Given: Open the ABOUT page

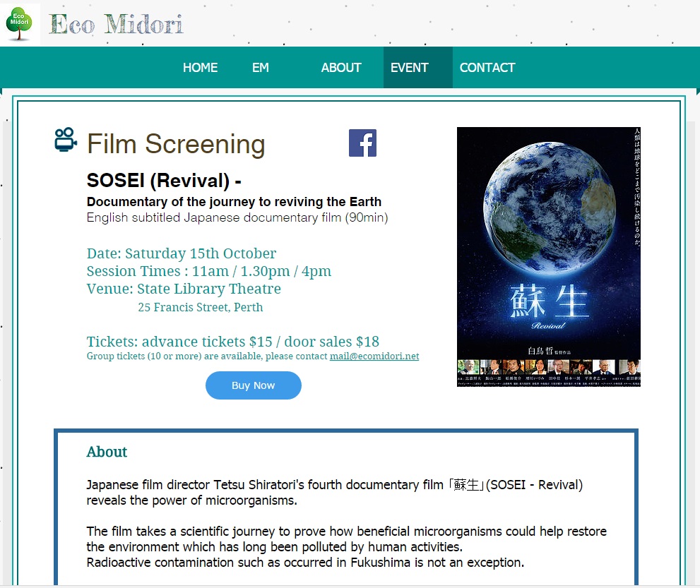Looking at the screenshot, I should [x=341, y=67].
